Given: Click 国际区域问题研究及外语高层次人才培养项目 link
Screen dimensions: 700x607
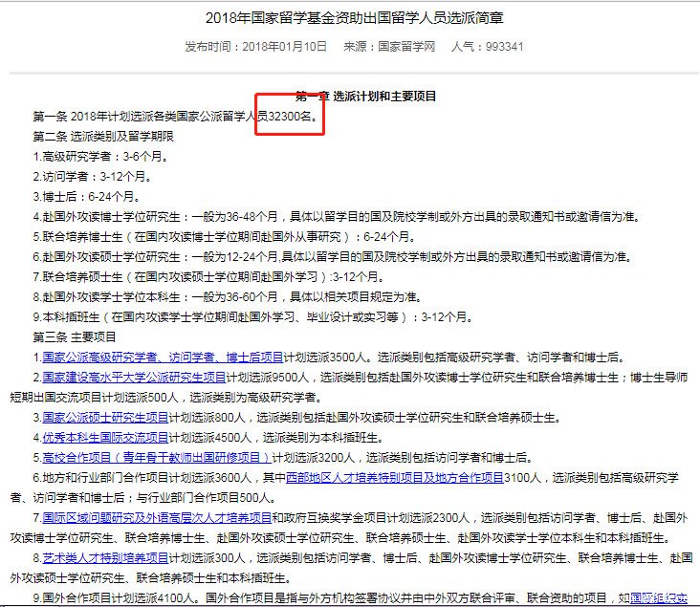Looking at the screenshot, I should click(157, 517).
